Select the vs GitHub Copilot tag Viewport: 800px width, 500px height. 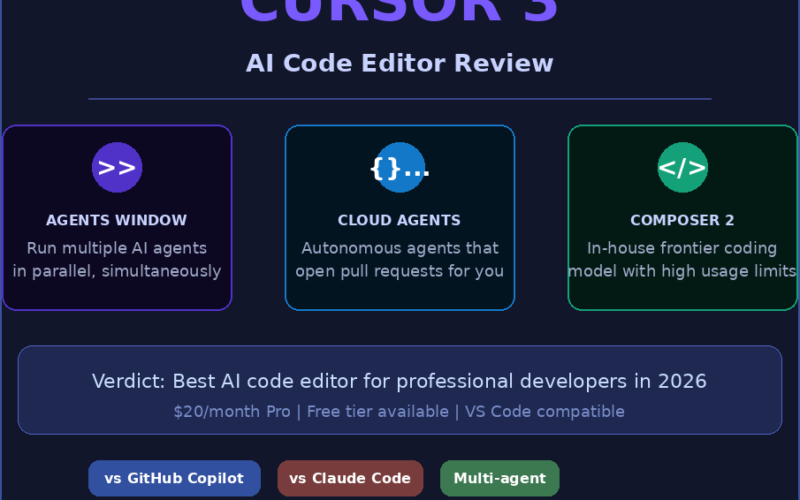[174, 479]
